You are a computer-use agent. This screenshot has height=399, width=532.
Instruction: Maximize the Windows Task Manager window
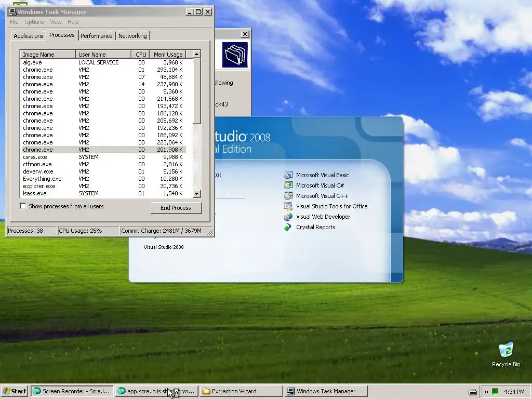[198, 12]
